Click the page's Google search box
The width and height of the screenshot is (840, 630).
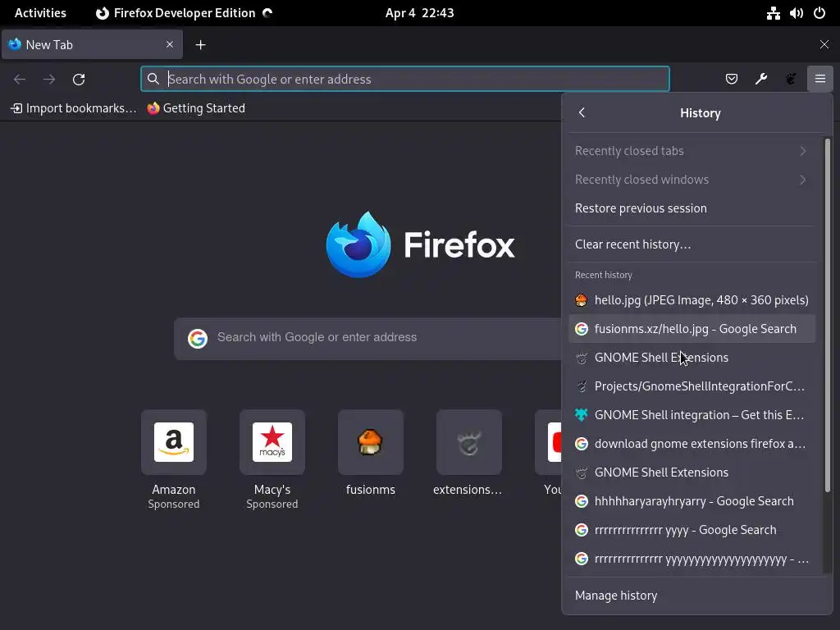(x=367, y=338)
